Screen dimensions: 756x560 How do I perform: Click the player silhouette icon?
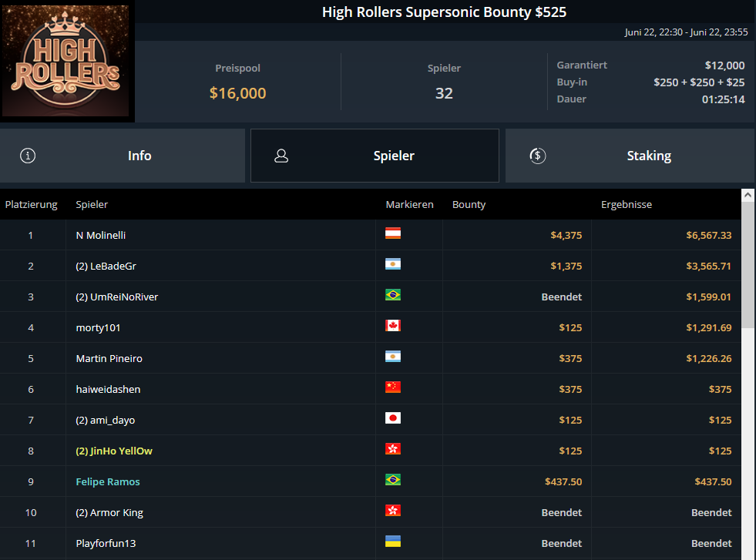pyautogui.click(x=281, y=156)
